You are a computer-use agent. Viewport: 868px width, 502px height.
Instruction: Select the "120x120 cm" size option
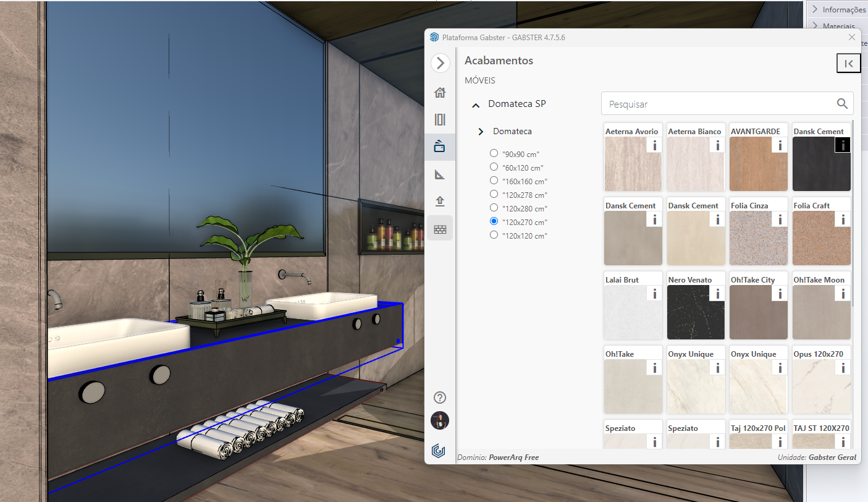pos(494,235)
